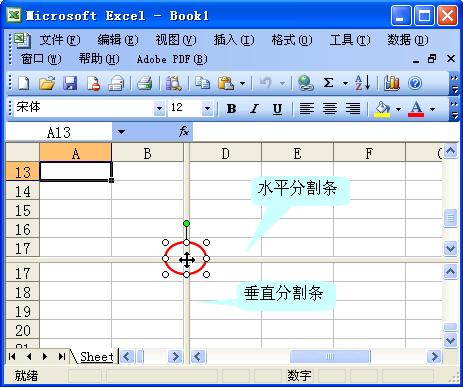The height and width of the screenshot is (388, 463).
Task: Toggle Bold formatting
Action: (x=231, y=109)
